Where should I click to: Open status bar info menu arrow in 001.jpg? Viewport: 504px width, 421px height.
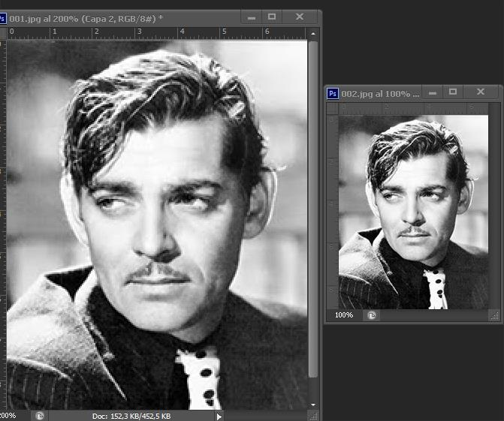[219, 416]
